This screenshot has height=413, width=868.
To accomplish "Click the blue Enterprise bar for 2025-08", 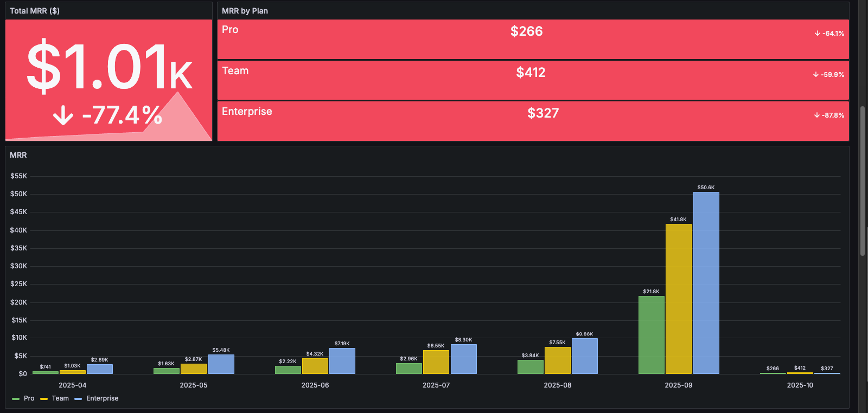I will pos(585,356).
